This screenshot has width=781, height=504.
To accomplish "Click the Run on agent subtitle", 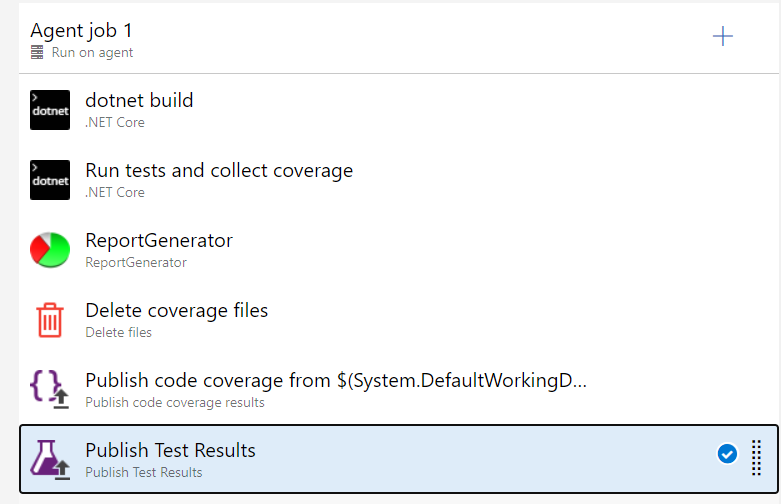I will [x=92, y=52].
